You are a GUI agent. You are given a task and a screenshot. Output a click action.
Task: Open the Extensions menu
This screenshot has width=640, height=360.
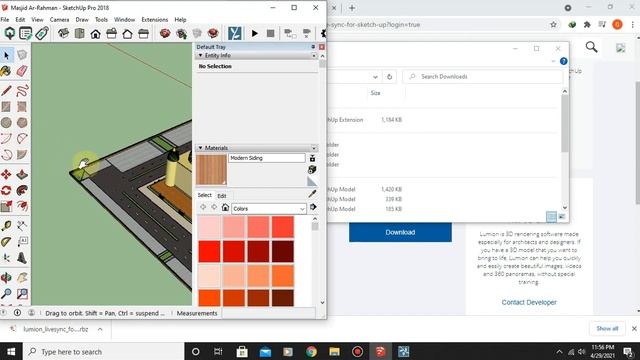[155, 20]
